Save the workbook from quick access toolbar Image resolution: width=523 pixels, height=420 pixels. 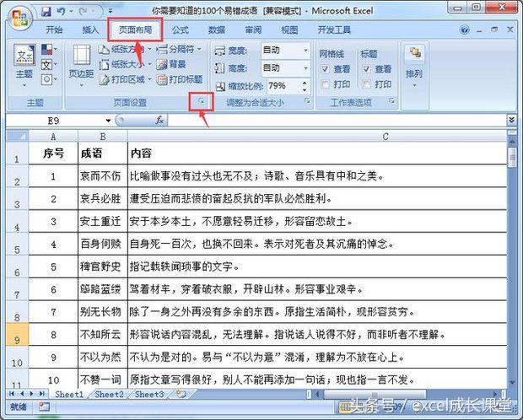(46, 12)
